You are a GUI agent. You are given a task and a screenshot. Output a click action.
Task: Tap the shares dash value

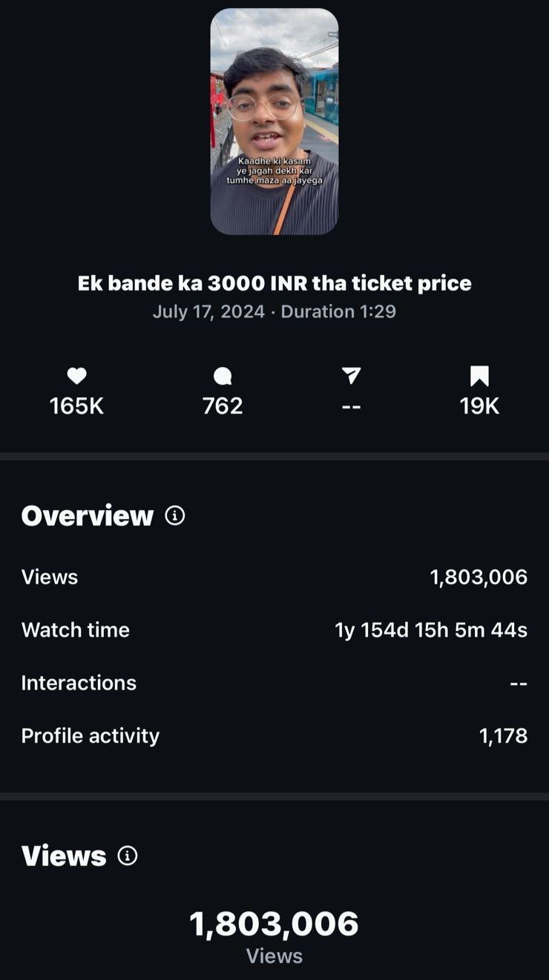(352, 406)
